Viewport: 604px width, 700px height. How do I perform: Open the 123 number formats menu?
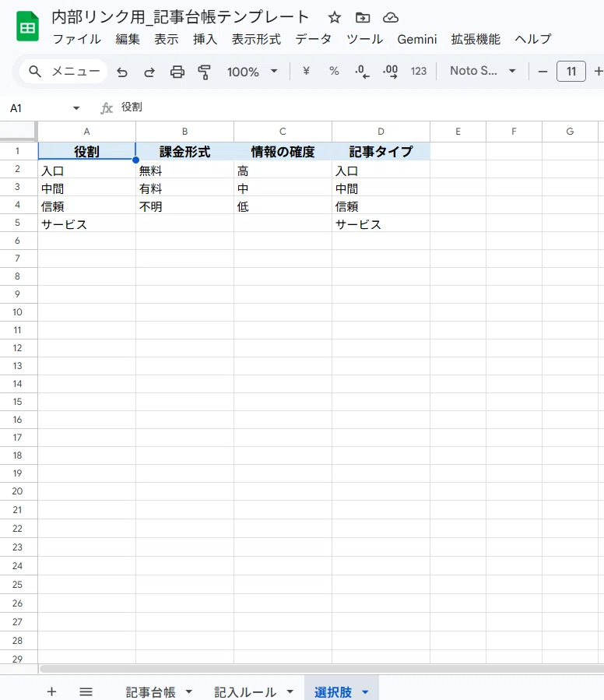click(418, 72)
